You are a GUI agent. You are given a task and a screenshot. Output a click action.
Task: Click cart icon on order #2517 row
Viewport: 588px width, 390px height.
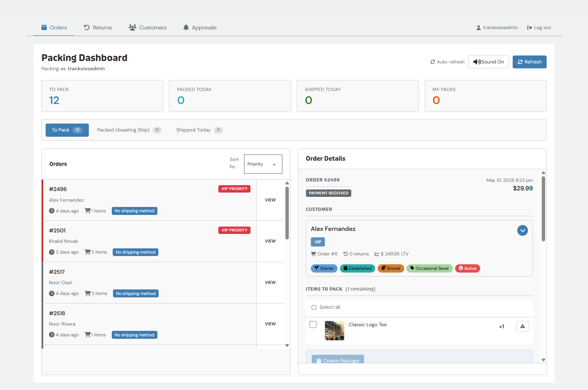coord(88,293)
